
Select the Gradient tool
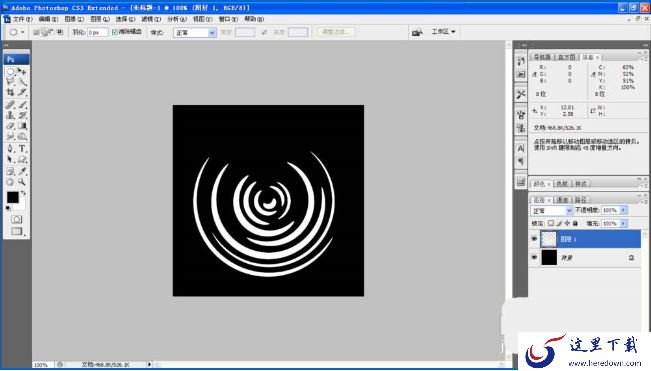pyautogui.click(x=22, y=126)
